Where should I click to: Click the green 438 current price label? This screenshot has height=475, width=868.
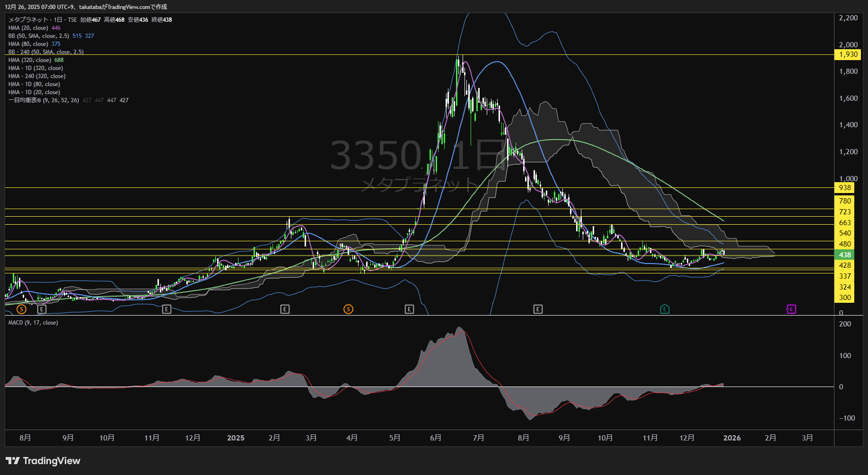point(845,255)
